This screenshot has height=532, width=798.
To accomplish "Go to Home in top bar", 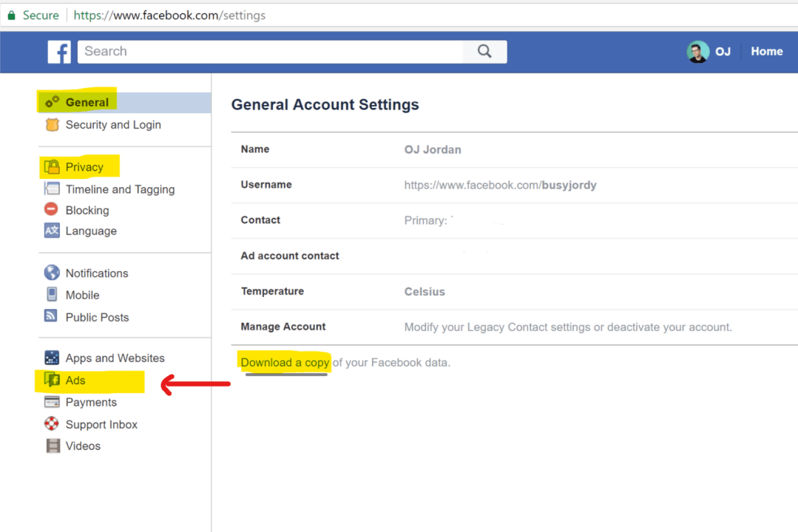I will pyautogui.click(x=766, y=52).
